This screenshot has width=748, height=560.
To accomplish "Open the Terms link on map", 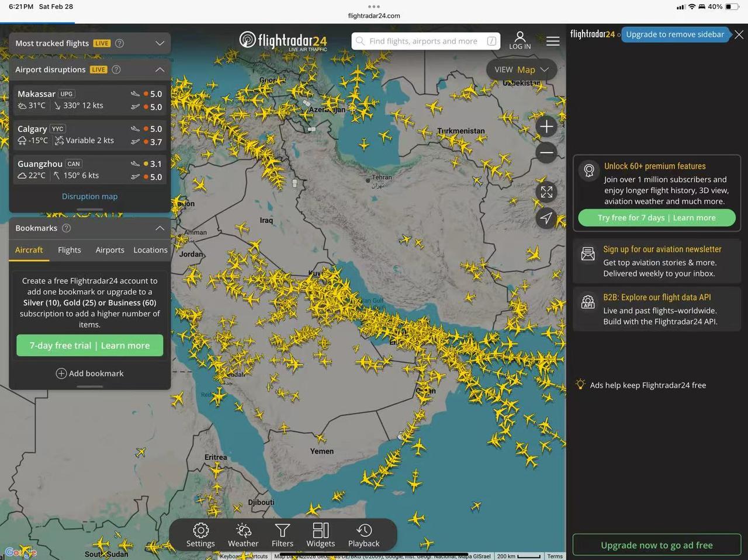I will coord(555,556).
